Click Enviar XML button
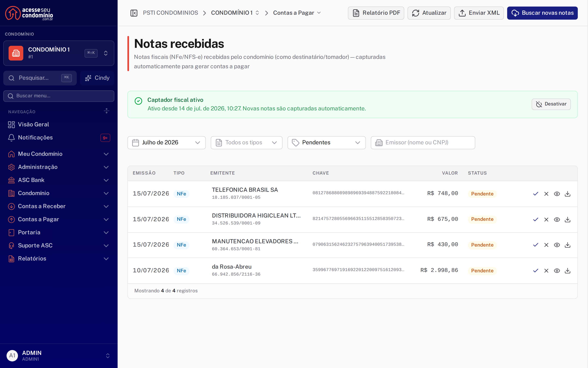 click(x=479, y=13)
